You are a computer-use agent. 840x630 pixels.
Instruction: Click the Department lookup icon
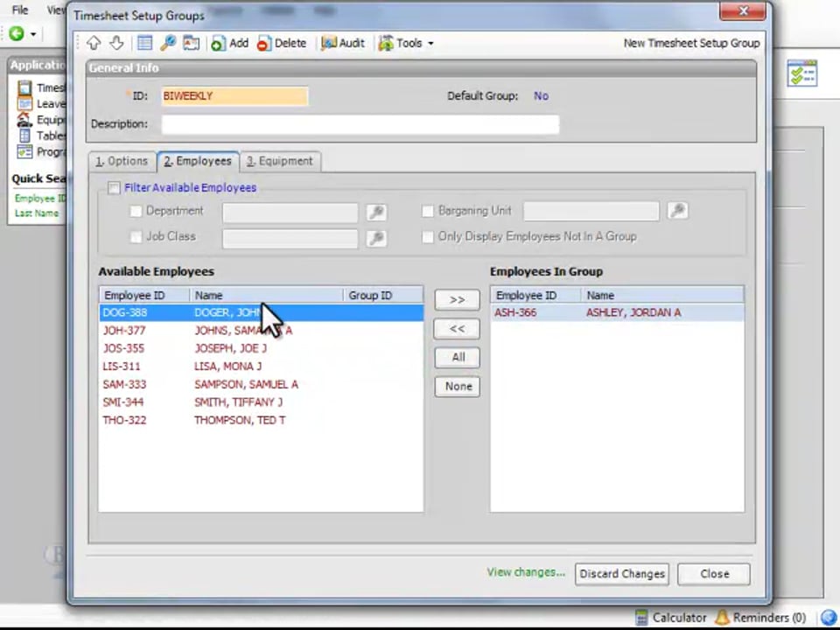tap(376, 212)
